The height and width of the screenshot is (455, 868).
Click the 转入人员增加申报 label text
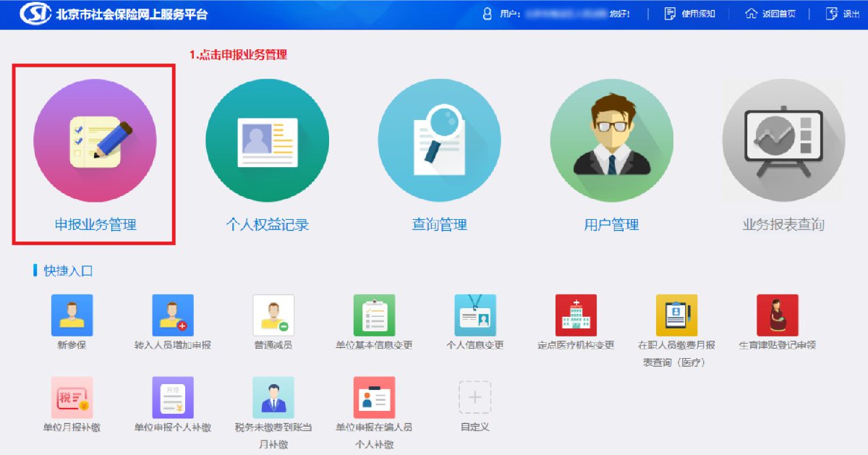pyautogui.click(x=173, y=345)
